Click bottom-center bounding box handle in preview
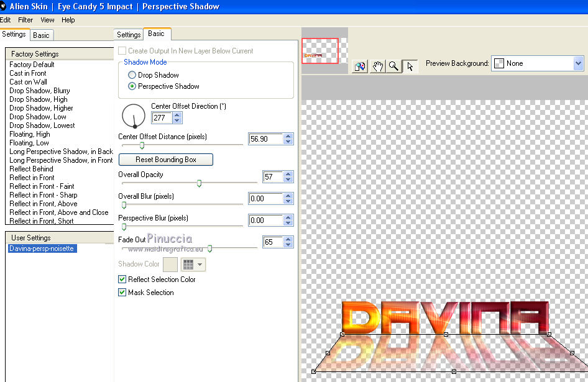This screenshot has width=588, height=382. point(454,371)
